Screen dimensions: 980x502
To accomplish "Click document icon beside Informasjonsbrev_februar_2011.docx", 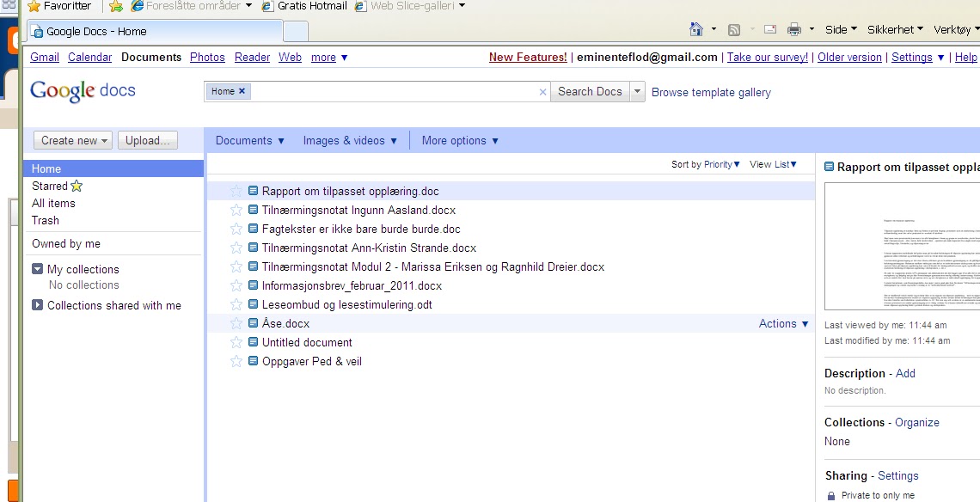I will click(x=253, y=285).
